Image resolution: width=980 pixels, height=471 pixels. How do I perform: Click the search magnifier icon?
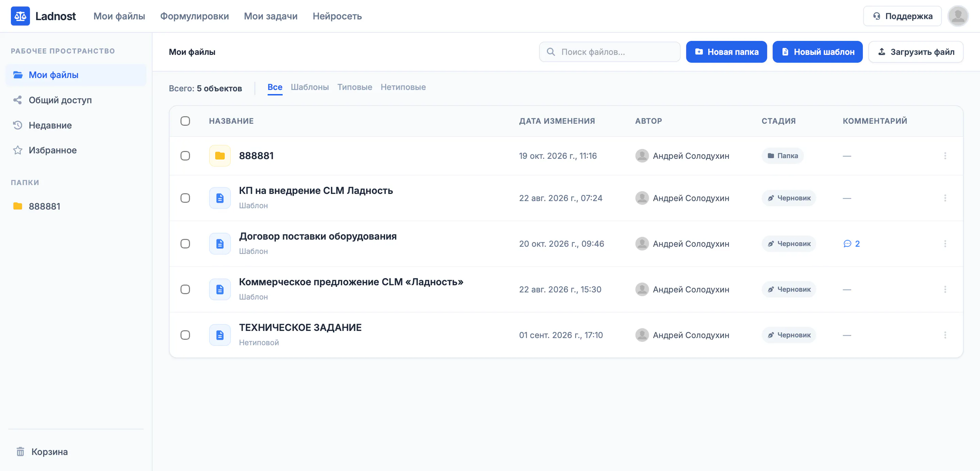point(551,52)
